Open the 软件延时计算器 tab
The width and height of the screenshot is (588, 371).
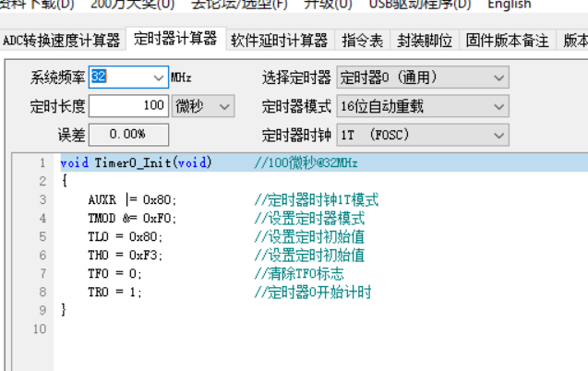[x=280, y=40]
